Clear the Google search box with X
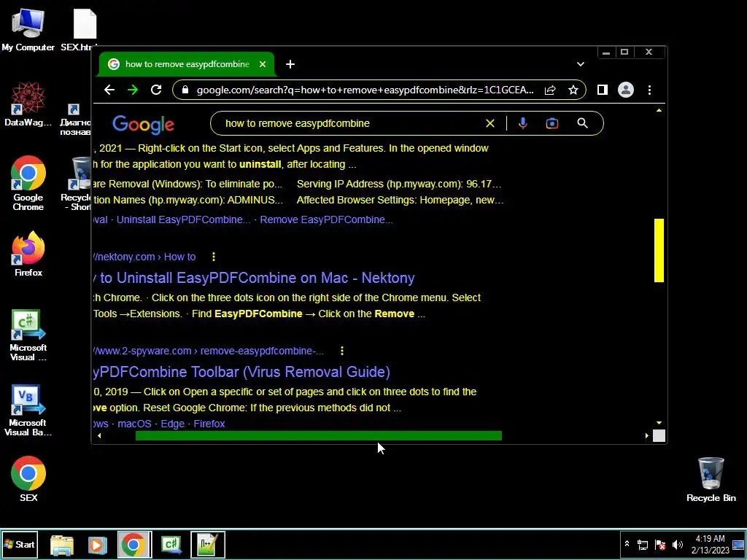The image size is (747, 560). [x=489, y=123]
